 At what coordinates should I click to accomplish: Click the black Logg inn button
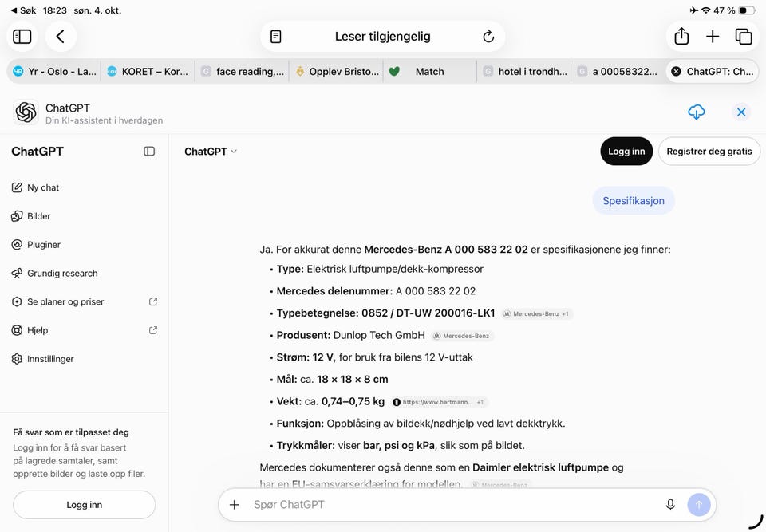point(626,152)
